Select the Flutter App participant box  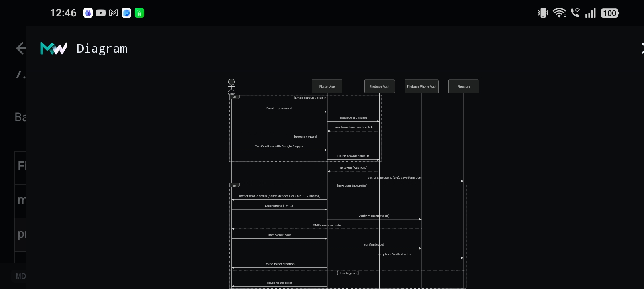327,86
